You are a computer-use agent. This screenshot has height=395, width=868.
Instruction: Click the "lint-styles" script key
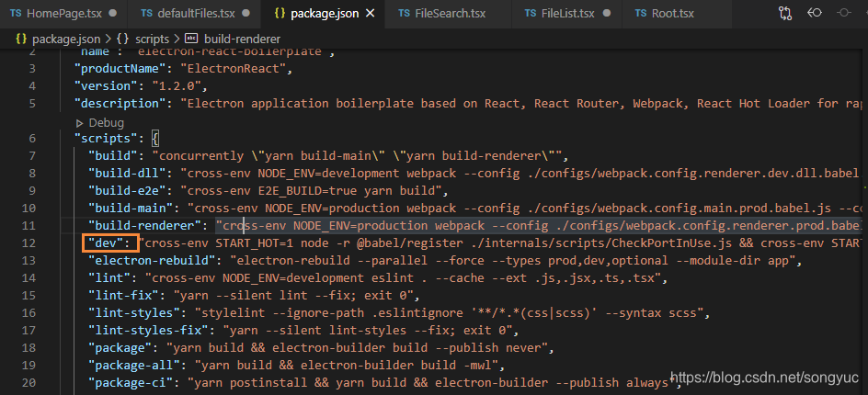[x=133, y=313]
